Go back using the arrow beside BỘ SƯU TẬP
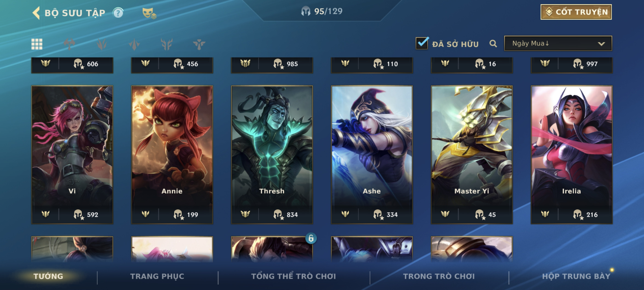 (36, 13)
